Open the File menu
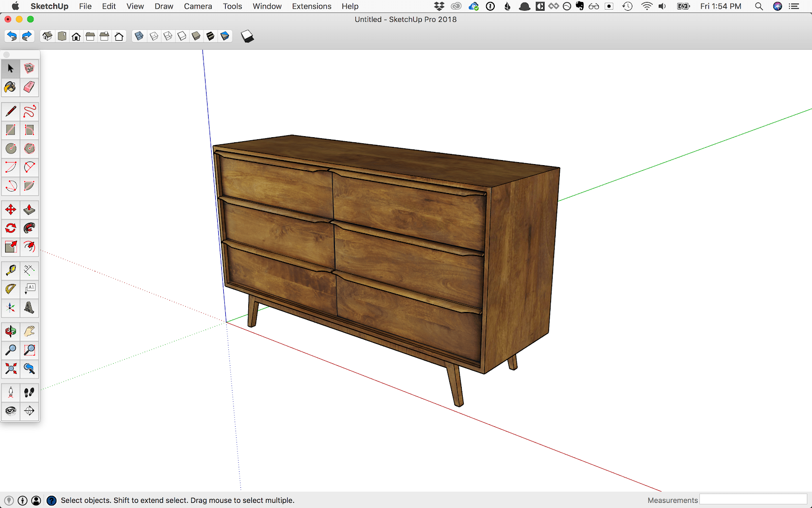This screenshot has height=508, width=812. click(85, 6)
